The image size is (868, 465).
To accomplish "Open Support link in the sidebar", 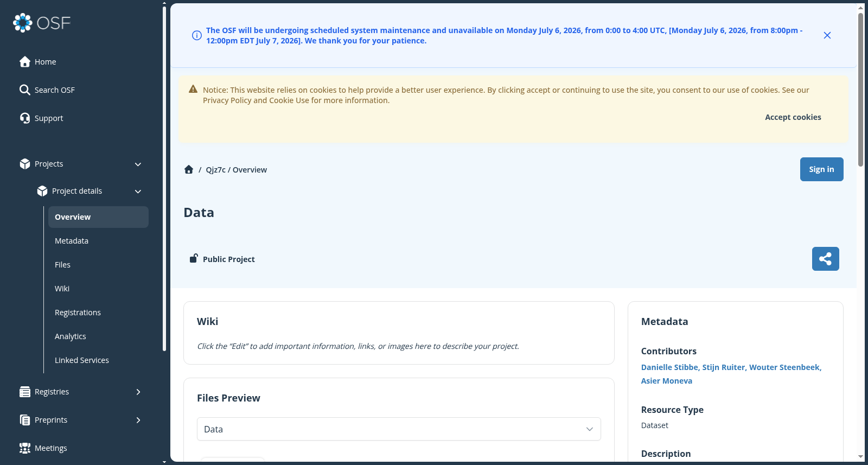I will click(x=49, y=118).
